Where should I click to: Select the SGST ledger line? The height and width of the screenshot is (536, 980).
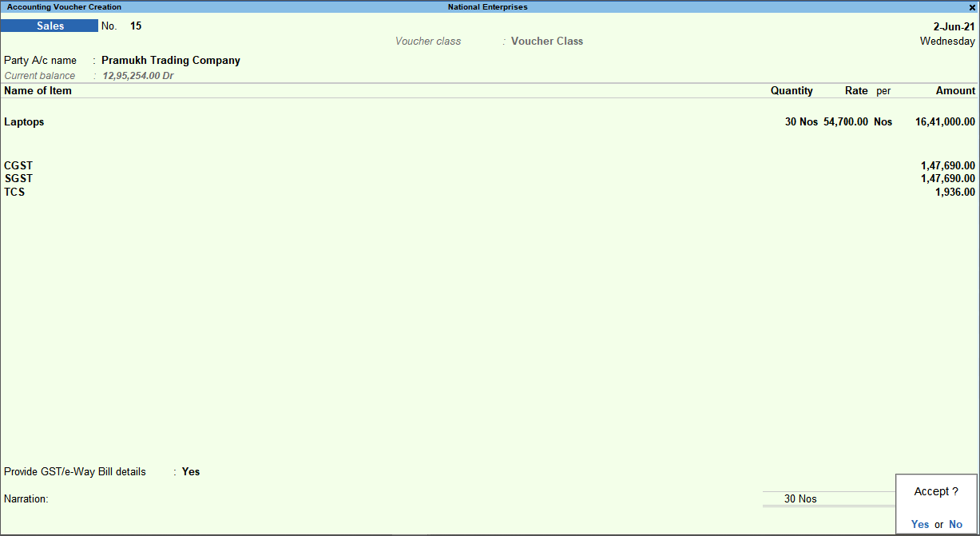point(18,178)
